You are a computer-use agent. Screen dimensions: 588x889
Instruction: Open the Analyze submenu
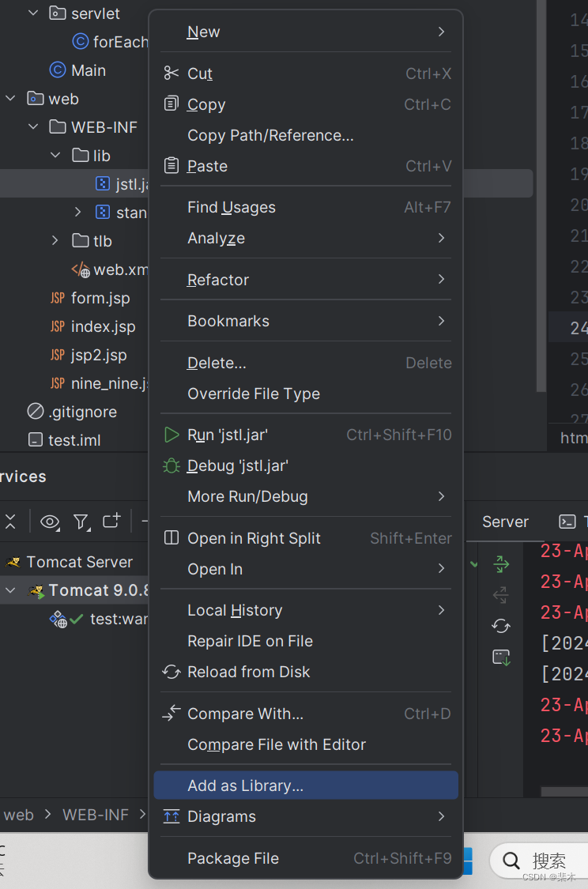point(306,238)
